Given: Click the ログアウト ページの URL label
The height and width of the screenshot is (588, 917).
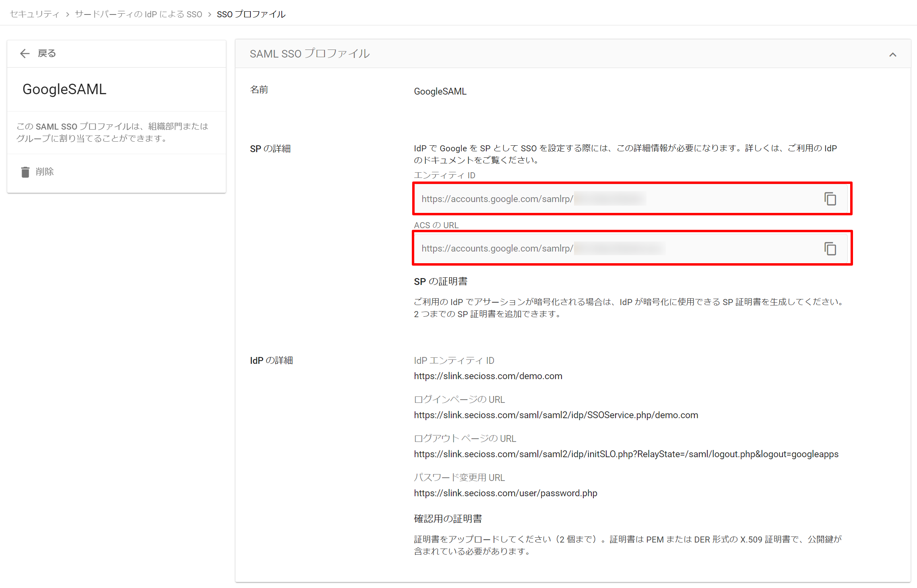Looking at the screenshot, I should [465, 438].
